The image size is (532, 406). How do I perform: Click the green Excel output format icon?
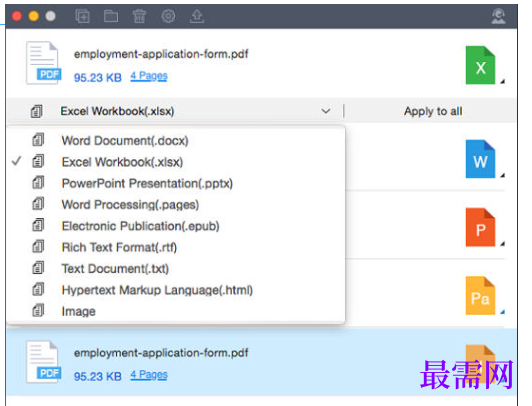point(480,65)
